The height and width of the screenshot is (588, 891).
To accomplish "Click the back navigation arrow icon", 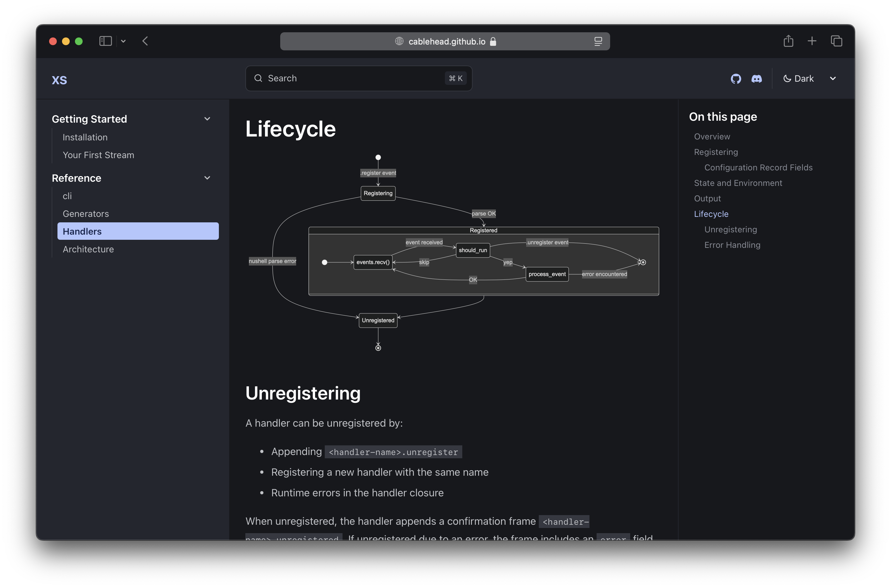I will (x=146, y=41).
